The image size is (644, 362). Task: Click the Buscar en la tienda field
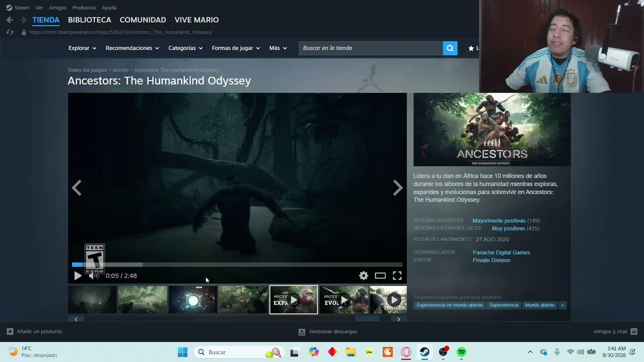coord(371,48)
